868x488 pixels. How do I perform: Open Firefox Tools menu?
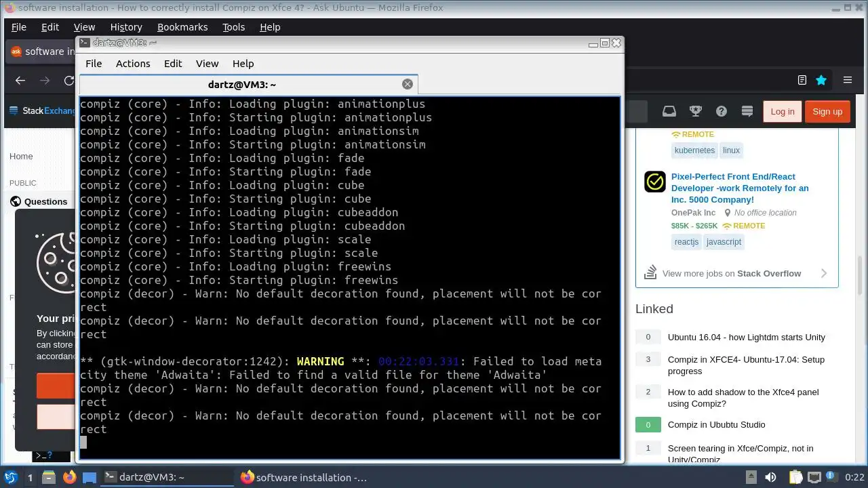tap(233, 27)
